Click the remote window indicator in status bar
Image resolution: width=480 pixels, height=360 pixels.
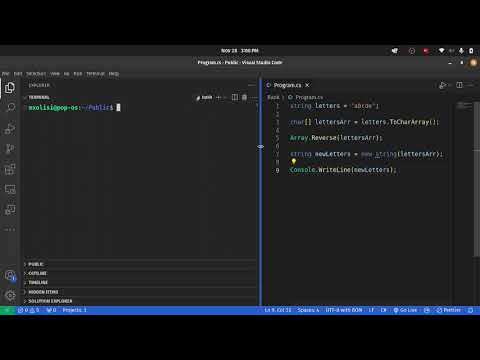coord(7,310)
